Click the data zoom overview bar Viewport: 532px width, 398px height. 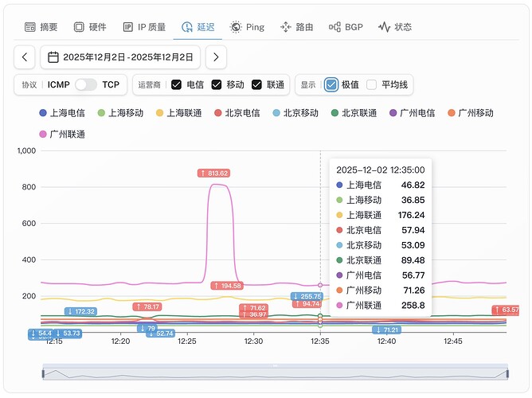(276, 373)
